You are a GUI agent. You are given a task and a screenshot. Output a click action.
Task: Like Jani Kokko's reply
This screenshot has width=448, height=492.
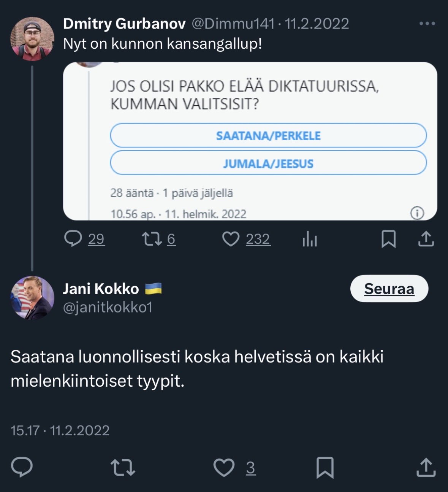click(224, 468)
